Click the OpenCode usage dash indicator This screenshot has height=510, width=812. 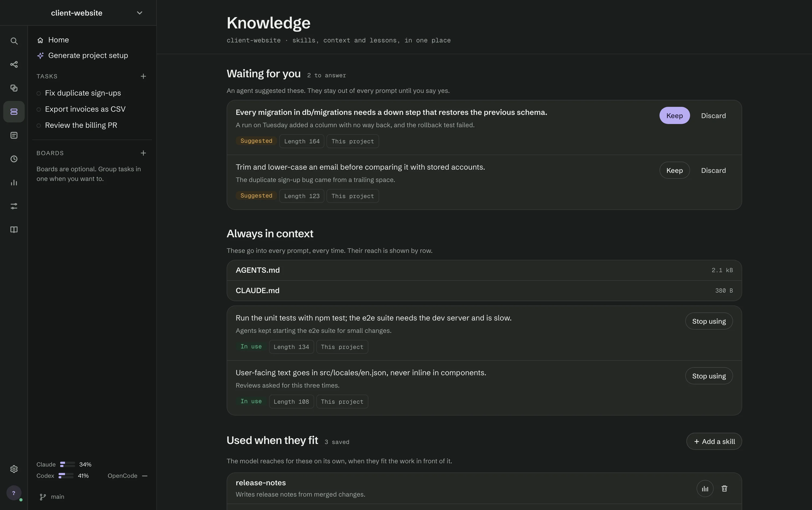point(145,476)
